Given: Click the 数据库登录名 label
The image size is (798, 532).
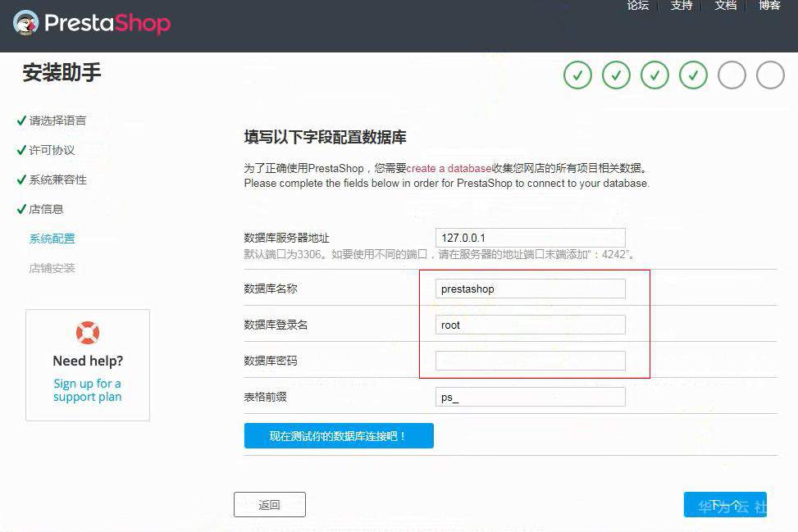Looking at the screenshot, I should click(276, 325).
